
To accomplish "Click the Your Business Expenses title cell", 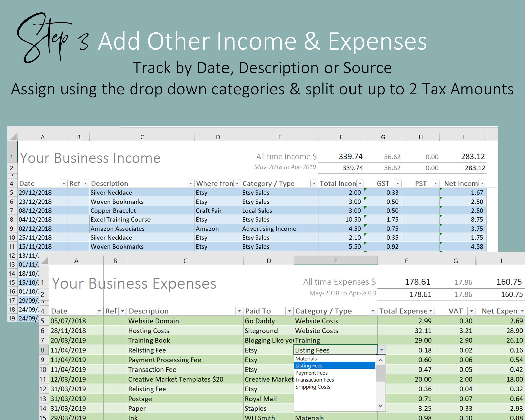I will click(x=134, y=283).
